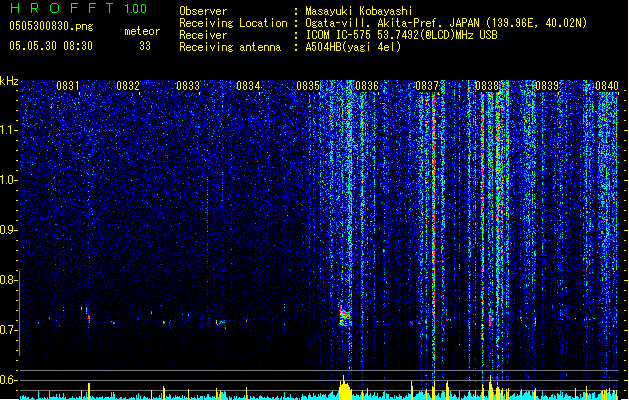Click the observer name Masayuki Kobayashi

click(359, 11)
